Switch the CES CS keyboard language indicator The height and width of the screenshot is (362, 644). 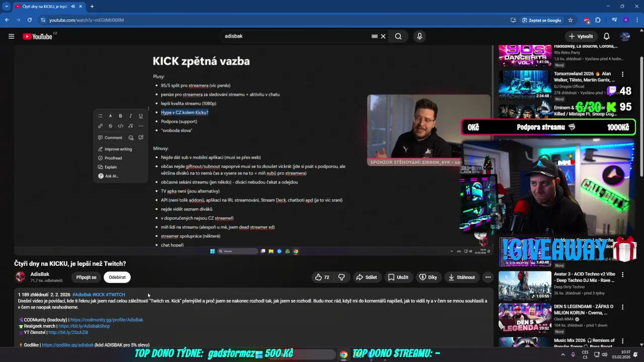pyautogui.click(x=585, y=354)
